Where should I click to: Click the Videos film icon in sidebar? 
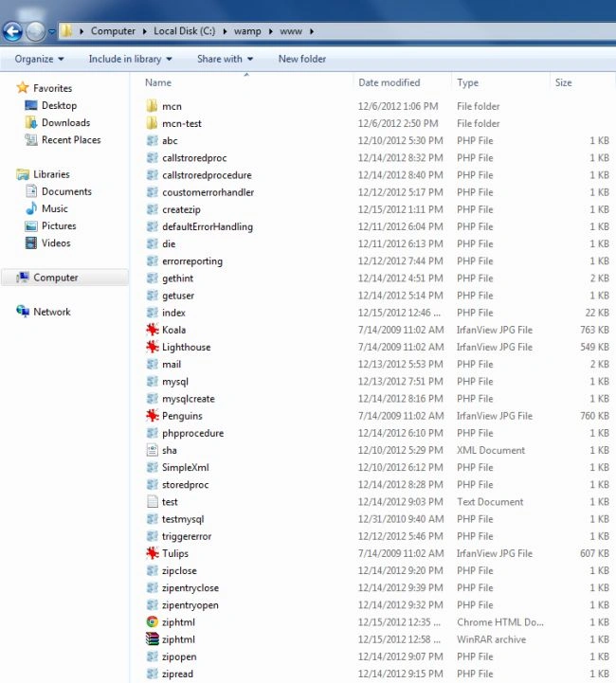(x=31, y=243)
